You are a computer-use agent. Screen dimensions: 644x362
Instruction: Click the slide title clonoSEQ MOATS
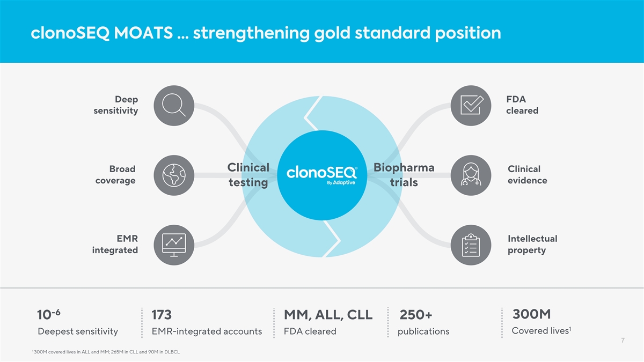266,33
